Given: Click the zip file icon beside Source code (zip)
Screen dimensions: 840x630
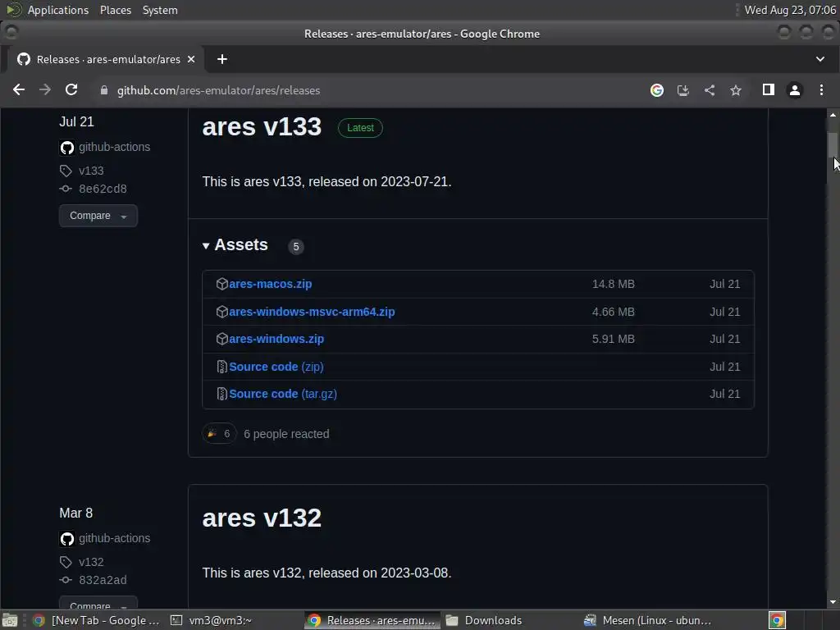Looking at the screenshot, I should pos(221,367).
